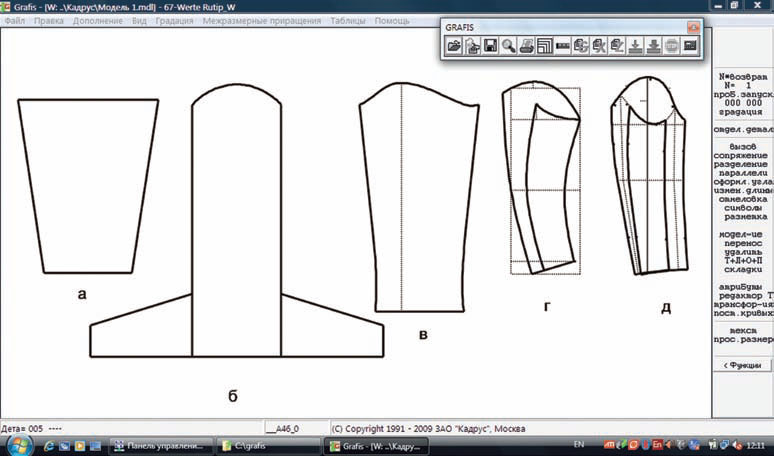
Task: Select the magnifying glass zoom tool
Action: [508, 46]
